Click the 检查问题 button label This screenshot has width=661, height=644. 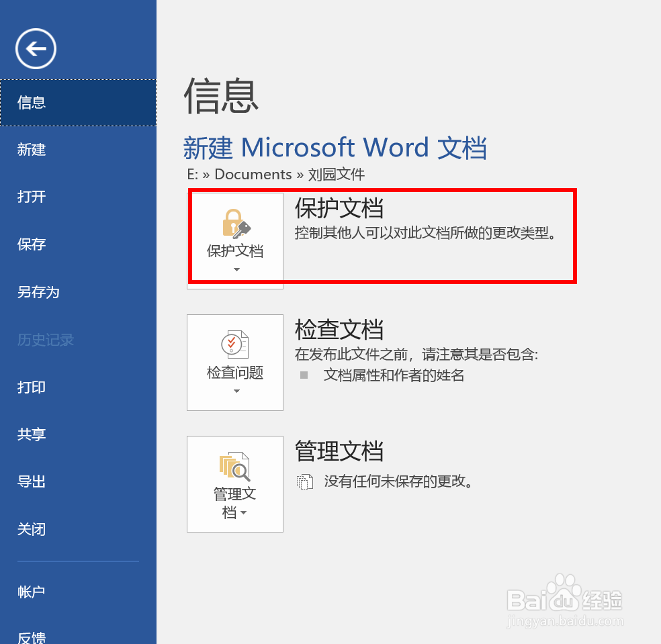tap(235, 373)
